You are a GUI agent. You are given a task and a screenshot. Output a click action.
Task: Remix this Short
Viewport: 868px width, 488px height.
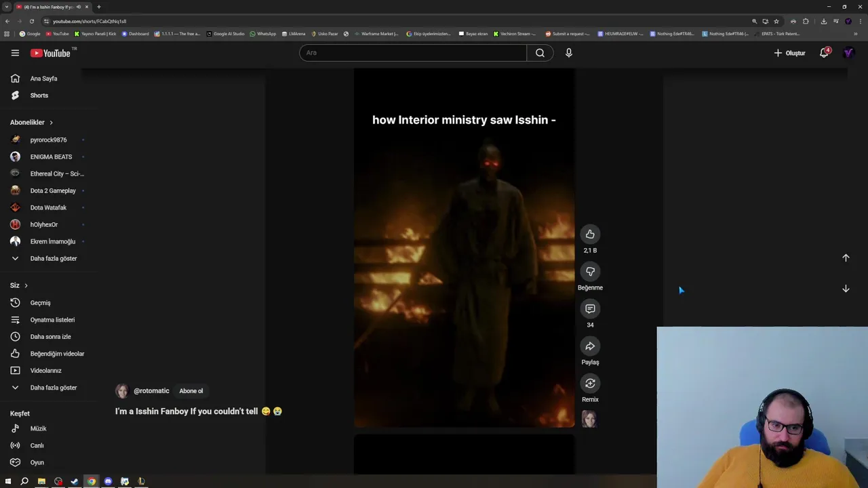[x=590, y=384]
